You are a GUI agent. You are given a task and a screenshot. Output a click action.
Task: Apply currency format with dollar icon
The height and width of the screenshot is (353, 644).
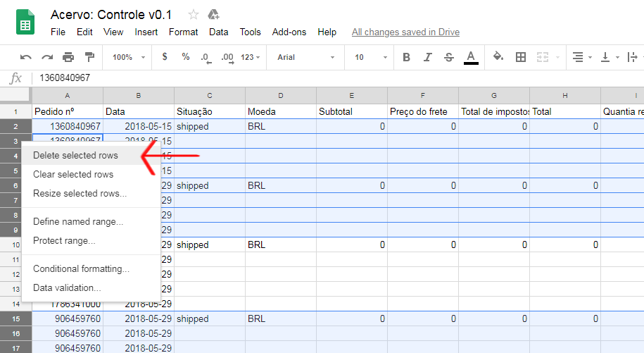(x=165, y=57)
